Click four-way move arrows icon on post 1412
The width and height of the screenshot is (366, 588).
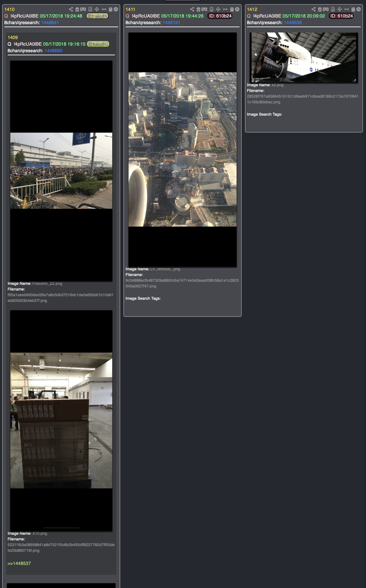340,9
